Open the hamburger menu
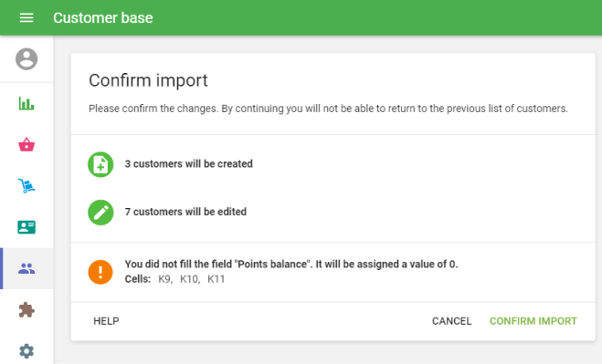 tap(26, 17)
